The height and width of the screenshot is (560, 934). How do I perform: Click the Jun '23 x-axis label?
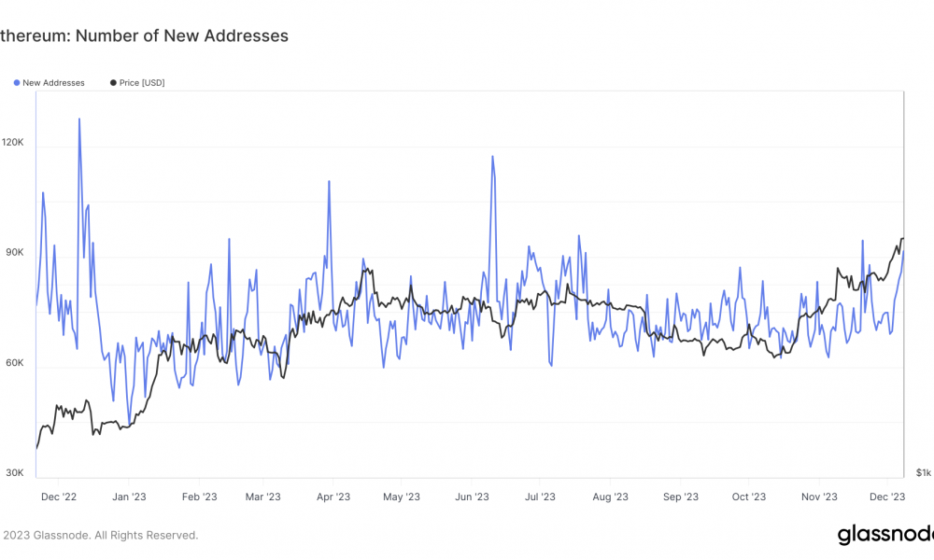(472, 497)
